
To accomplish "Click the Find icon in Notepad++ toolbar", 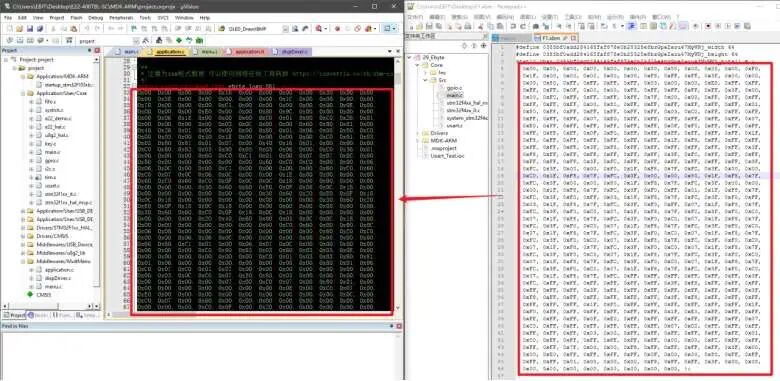I will point(535,26).
